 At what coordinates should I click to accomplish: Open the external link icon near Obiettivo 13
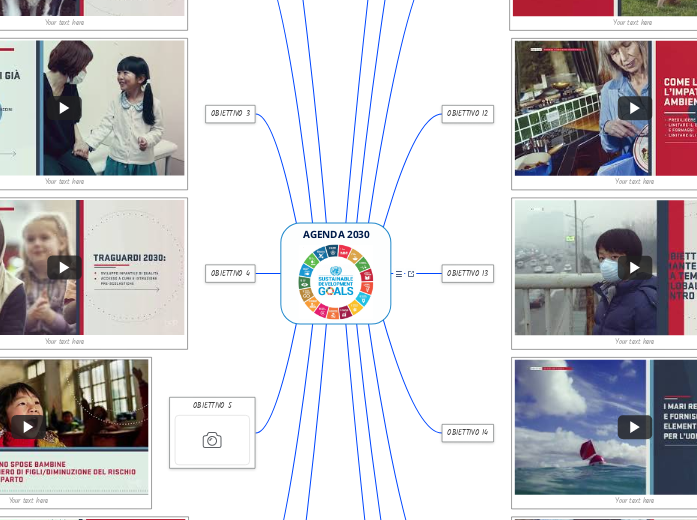409,273
